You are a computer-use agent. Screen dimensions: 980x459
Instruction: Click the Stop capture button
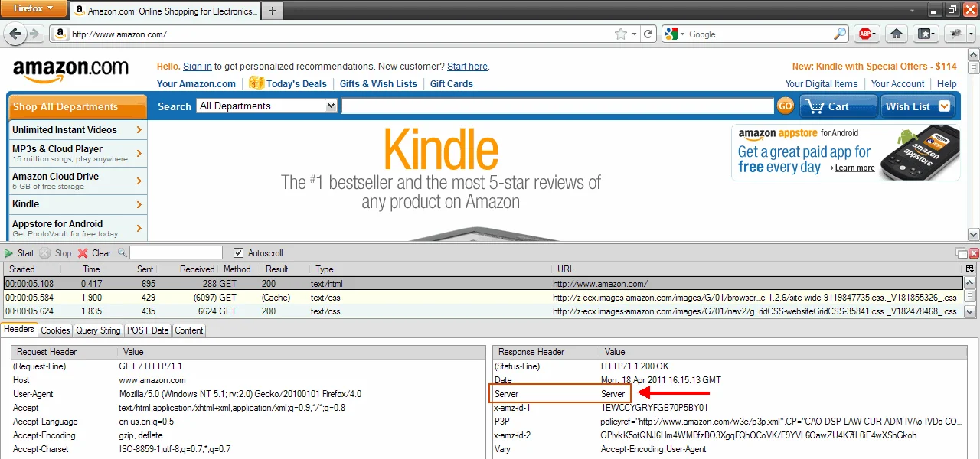pyautogui.click(x=55, y=253)
